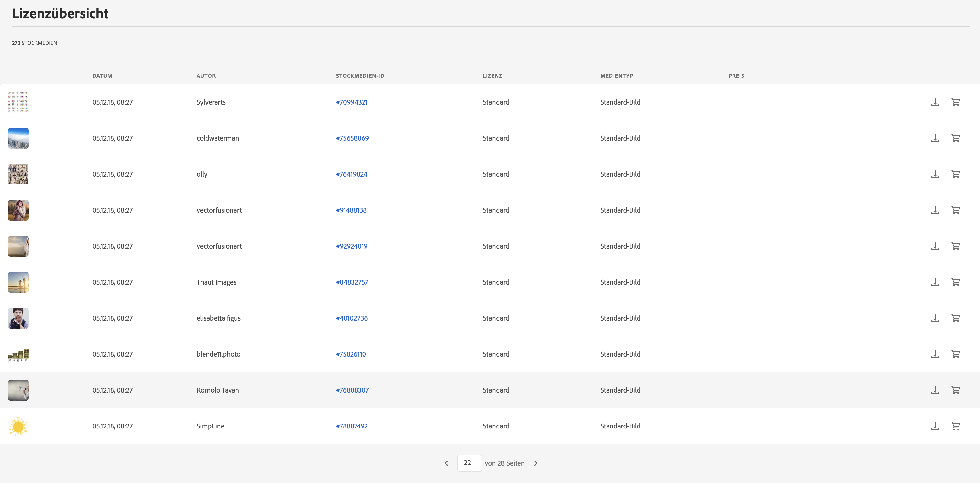Open stock media link #84832757

(352, 282)
